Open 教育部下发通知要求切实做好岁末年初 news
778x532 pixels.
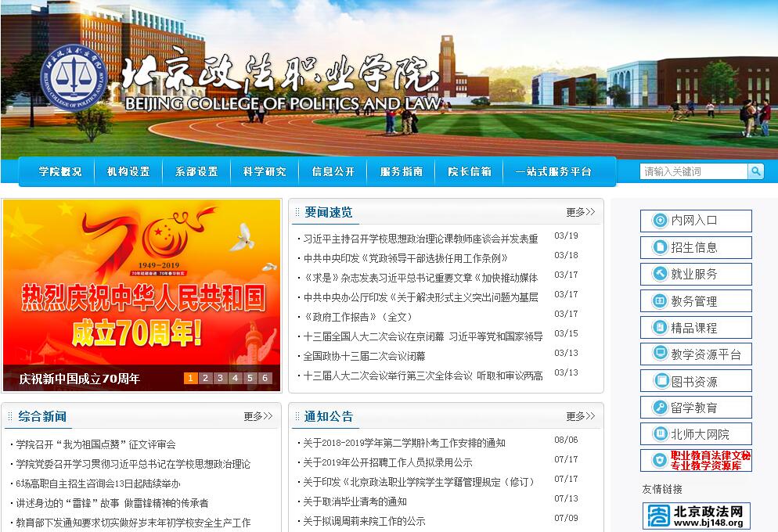point(133,523)
